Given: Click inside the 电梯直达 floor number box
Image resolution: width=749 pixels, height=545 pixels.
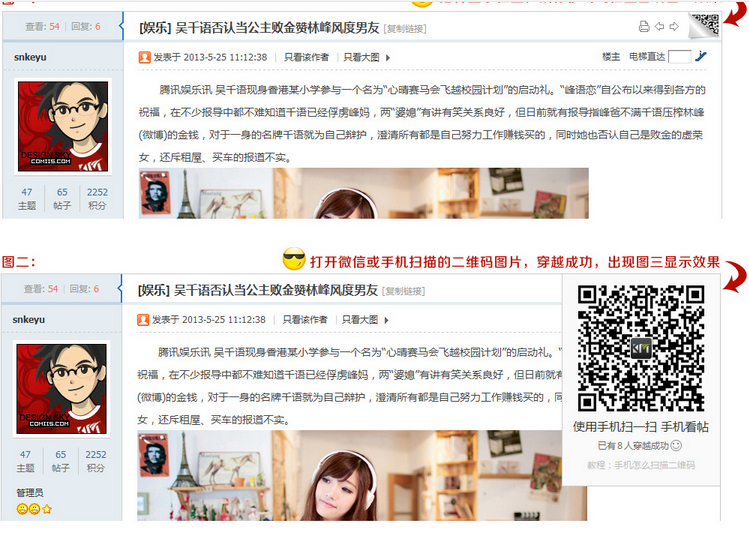Looking at the screenshot, I should click(x=679, y=57).
